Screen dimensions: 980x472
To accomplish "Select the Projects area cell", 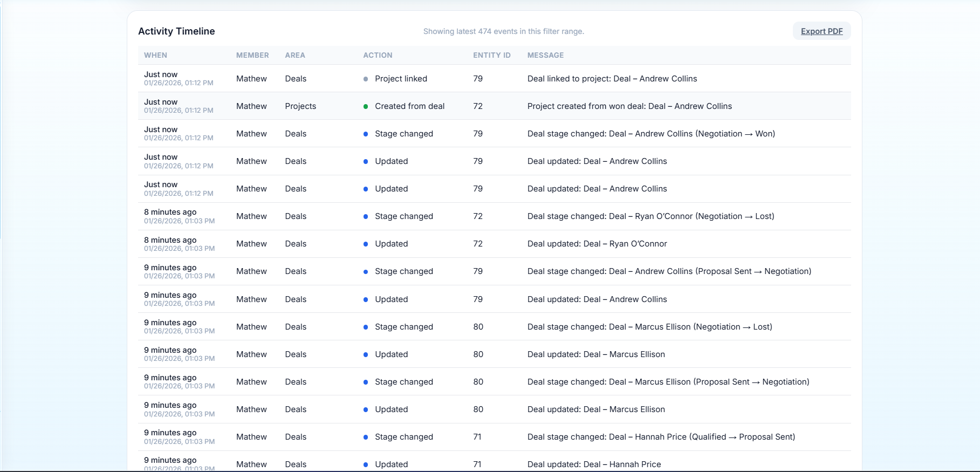I will pyautogui.click(x=300, y=106).
